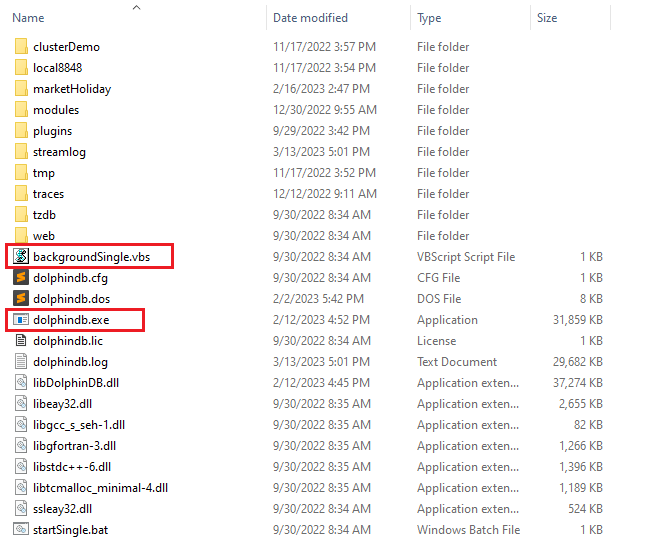The height and width of the screenshot is (544, 645).
Task: Select the web folder icon
Action: [x=21, y=236]
